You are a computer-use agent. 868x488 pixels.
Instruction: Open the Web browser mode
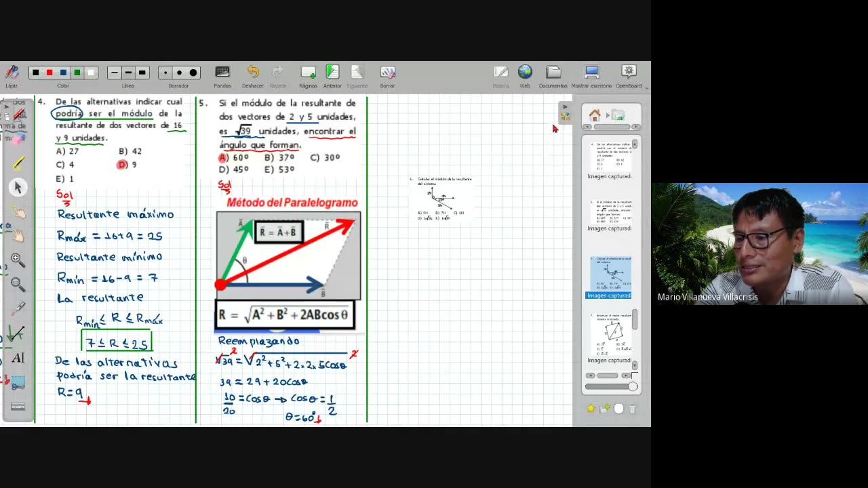pyautogui.click(x=525, y=76)
